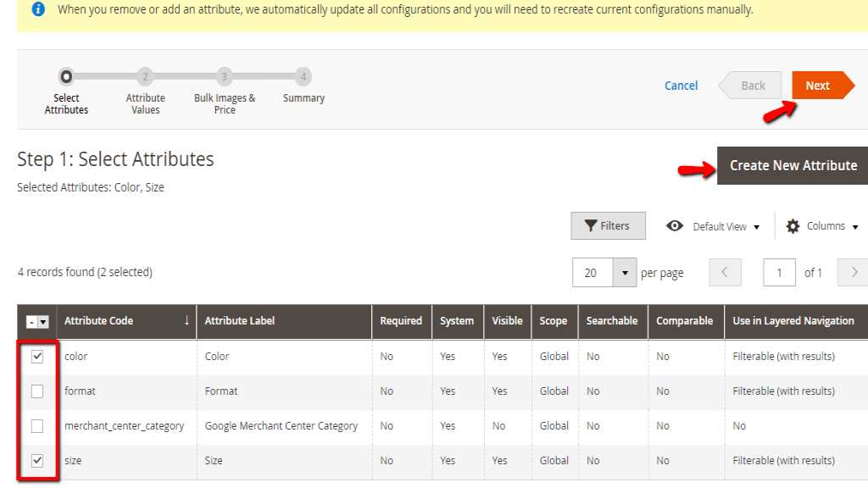Click the orange Next button
The height and width of the screenshot is (488, 868).
pos(822,86)
